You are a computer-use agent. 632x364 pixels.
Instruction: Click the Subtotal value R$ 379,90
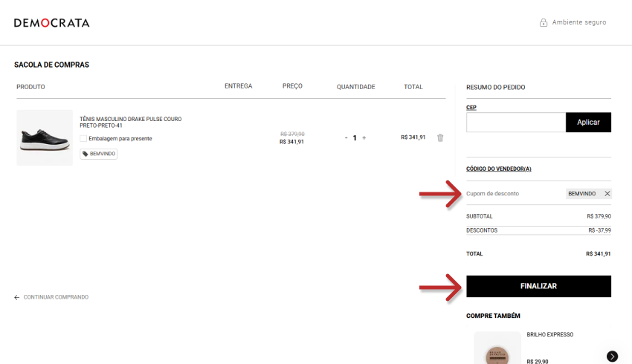point(599,216)
